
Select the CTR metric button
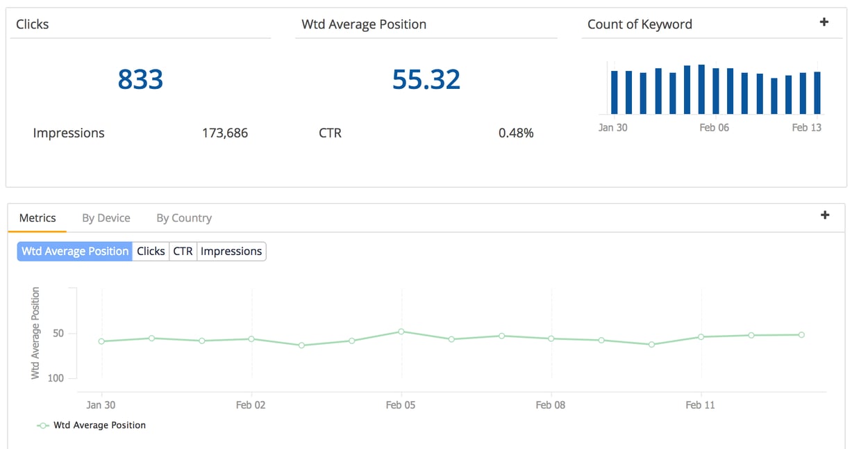(x=183, y=251)
